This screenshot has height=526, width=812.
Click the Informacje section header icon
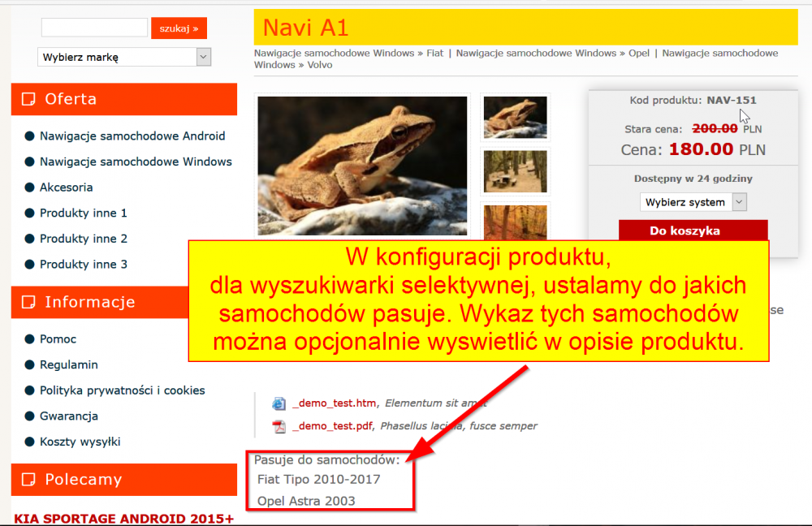tap(28, 302)
